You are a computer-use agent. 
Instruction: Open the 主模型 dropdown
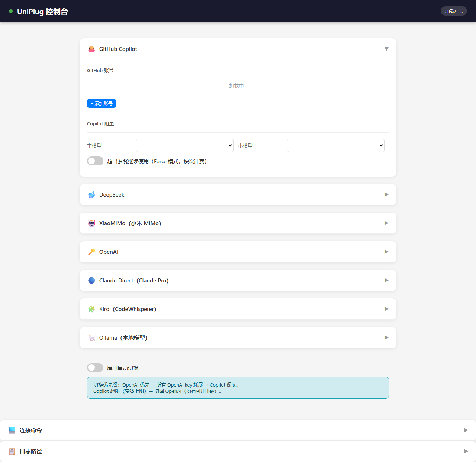tap(184, 145)
